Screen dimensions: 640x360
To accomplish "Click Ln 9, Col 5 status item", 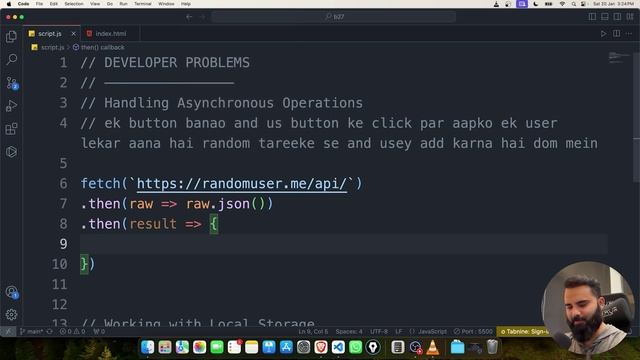I will [313, 331].
